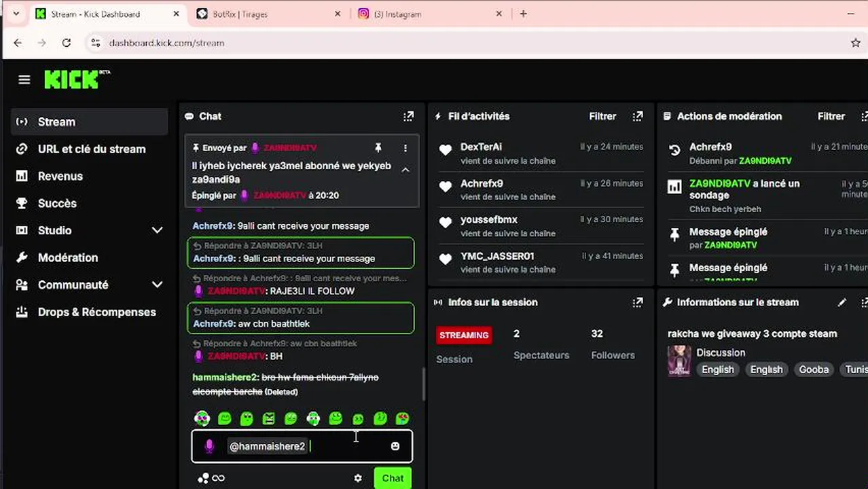The image size is (868, 489).
Task: Expand the Communauté submenu chevron
Action: coord(157,285)
